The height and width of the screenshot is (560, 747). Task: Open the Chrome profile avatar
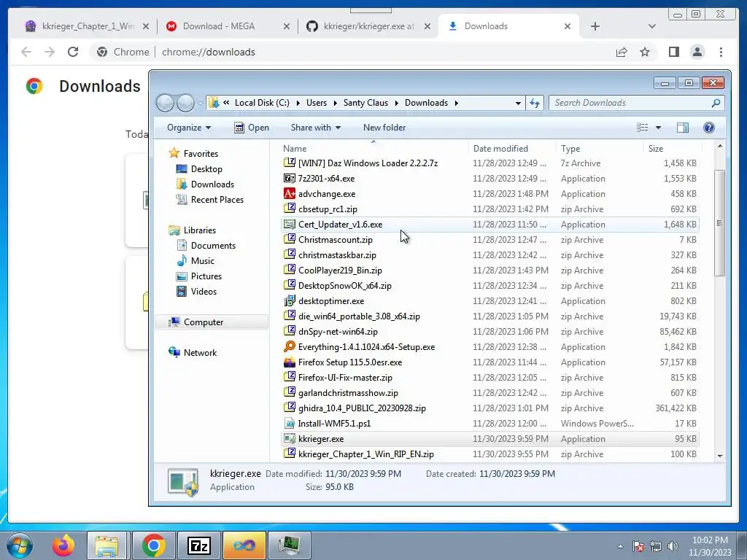pyautogui.click(x=697, y=52)
